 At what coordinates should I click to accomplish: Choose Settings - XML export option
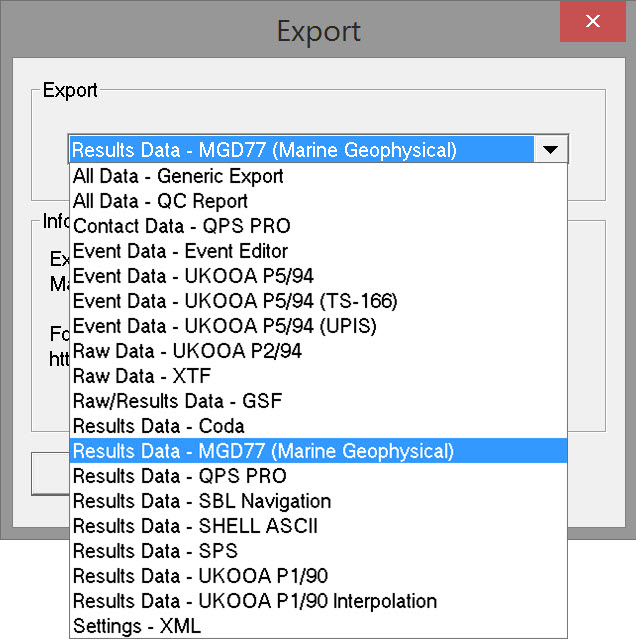(x=137, y=626)
